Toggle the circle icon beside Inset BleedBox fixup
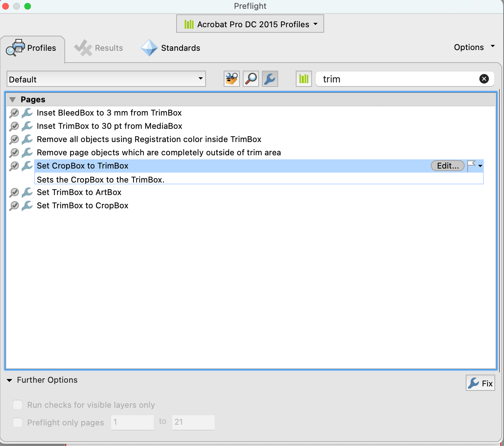Screen dimensions: 504x446 pyautogui.click(x=14, y=113)
